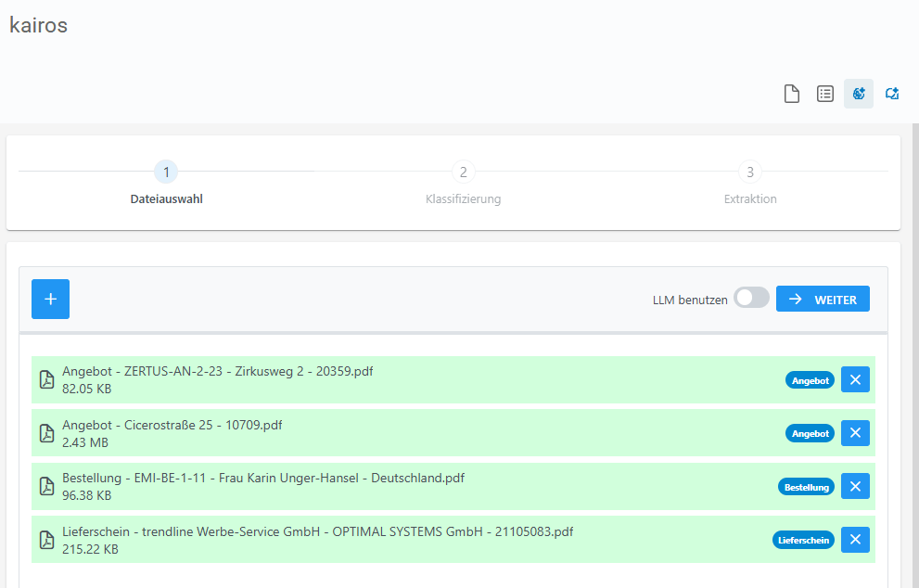Toggle the LLM benutzen switch

click(751, 299)
